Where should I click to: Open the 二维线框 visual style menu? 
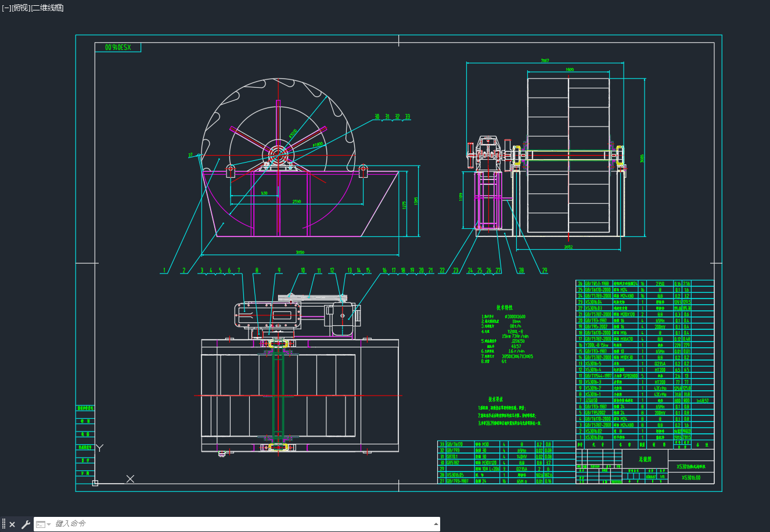click(48, 8)
